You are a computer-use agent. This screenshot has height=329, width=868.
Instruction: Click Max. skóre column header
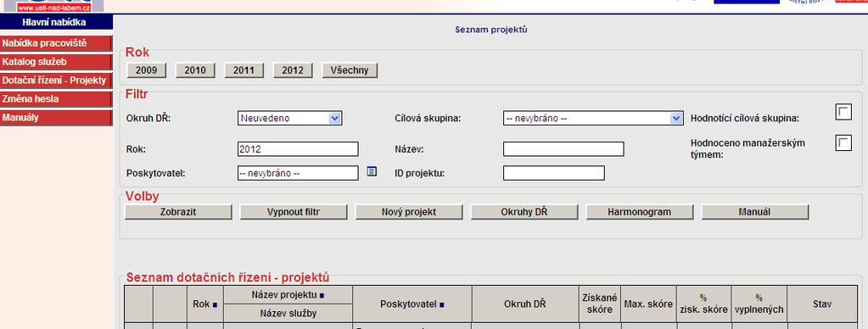649,304
